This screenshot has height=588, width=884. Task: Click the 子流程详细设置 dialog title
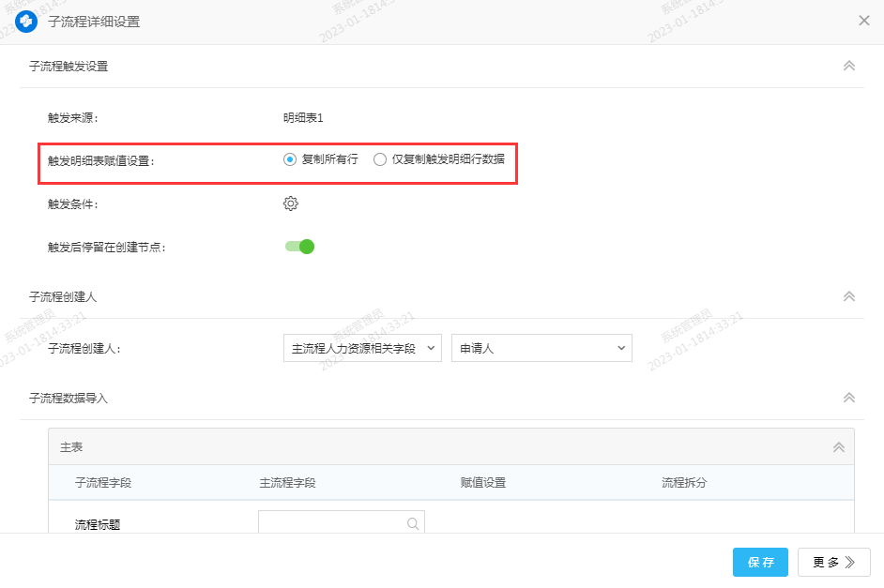(x=94, y=22)
